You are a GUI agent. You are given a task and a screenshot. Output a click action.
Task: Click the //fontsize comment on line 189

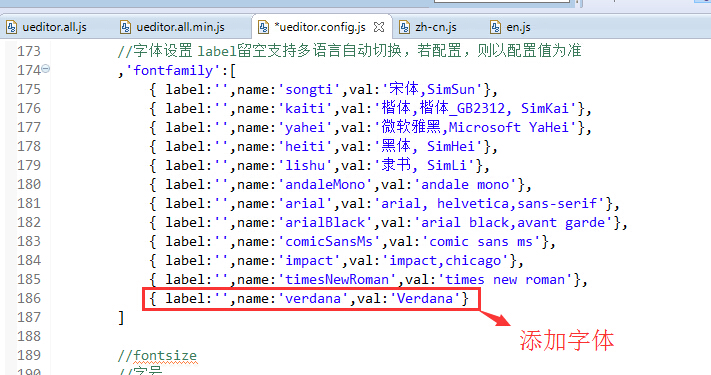tap(157, 356)
